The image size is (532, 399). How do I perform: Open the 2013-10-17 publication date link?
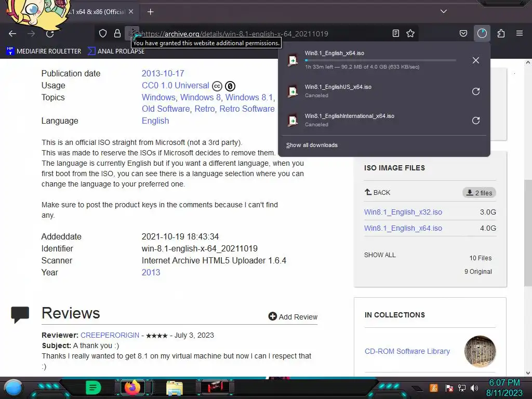tap(163, 73)
